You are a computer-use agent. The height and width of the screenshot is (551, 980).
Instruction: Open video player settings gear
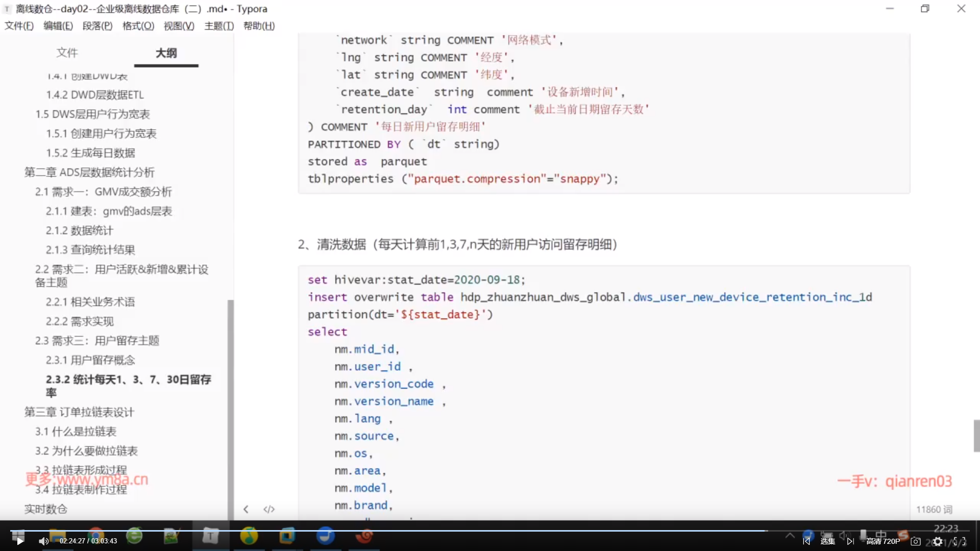click(x=938, y=541)
